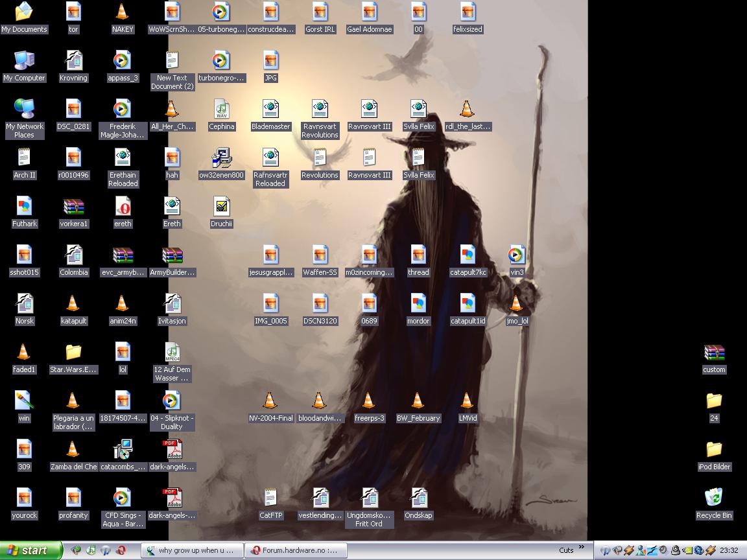Screen dimensions: 747x560
Task: Click the system tray clock 23:32
Action: pos(729,550)
